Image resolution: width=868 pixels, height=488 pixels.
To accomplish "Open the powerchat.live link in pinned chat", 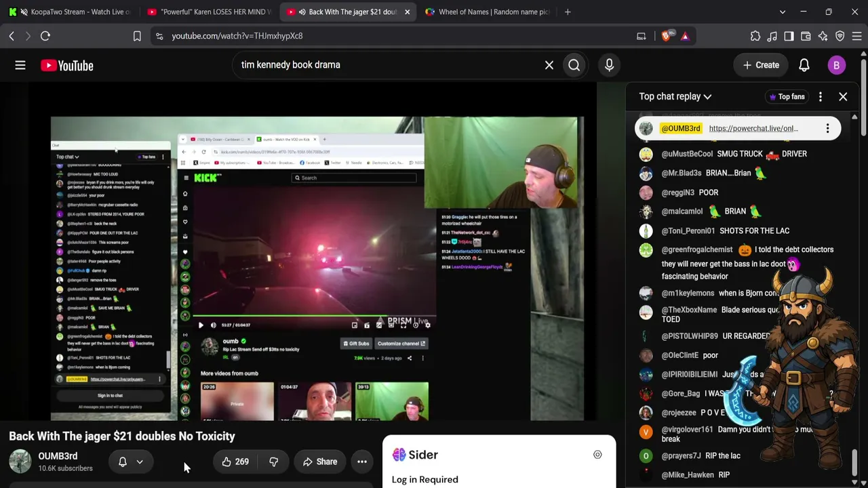I will 753,129.
